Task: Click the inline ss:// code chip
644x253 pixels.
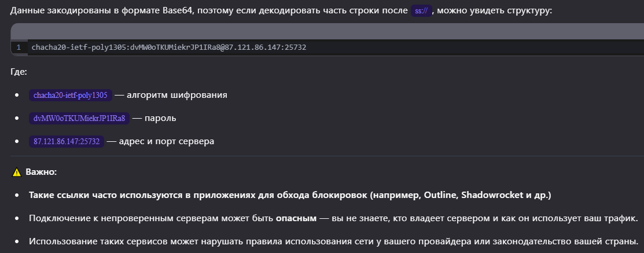Action: click(x=421, y=10)
